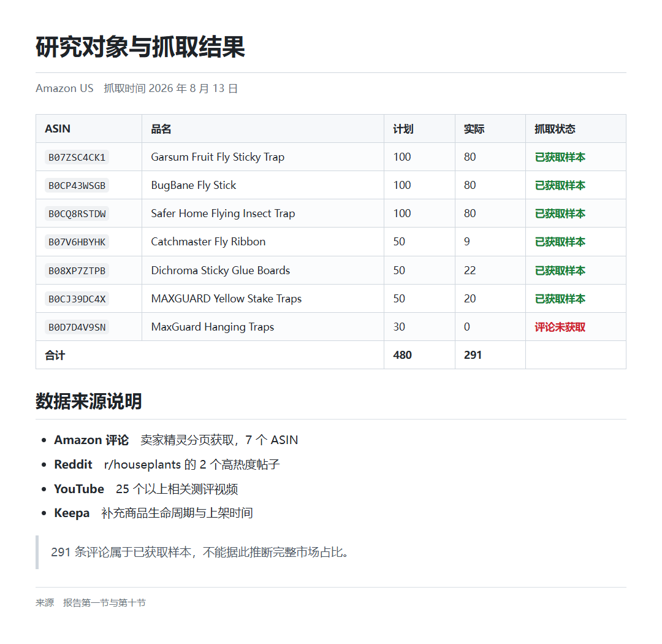Select ASIN code B07ZSC4CK1
The image size is (662, 644).
pyautogui.click(x=77, y=157)
